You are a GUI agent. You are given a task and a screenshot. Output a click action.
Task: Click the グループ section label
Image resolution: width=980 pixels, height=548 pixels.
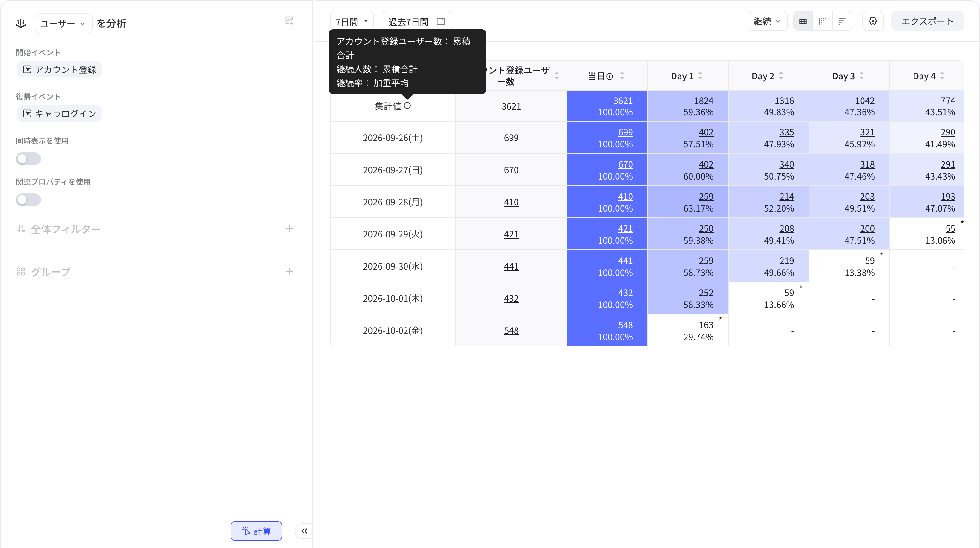pyautogui.click(x=51, y=272)
